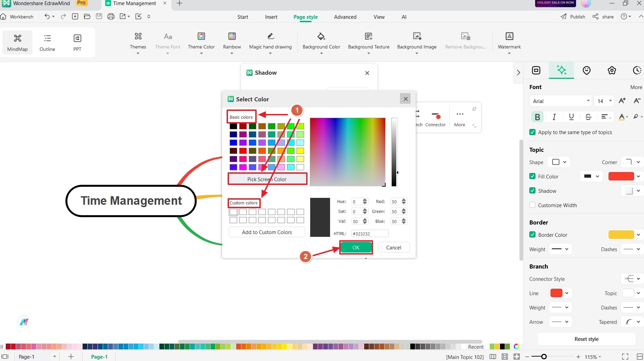Click the yellow Border Color swatch
This screenshot has height=361, width=644.
pos(621,235)
